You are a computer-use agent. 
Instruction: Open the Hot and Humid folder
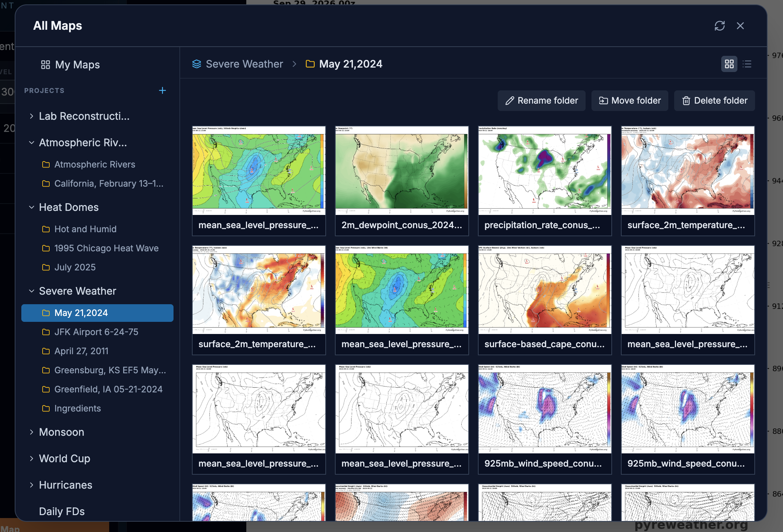97,229
